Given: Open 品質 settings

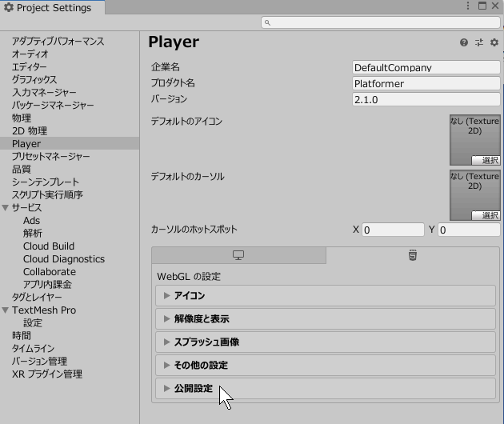Looking at the screenshot, I should pyautogui.click(x=22, y=169).
